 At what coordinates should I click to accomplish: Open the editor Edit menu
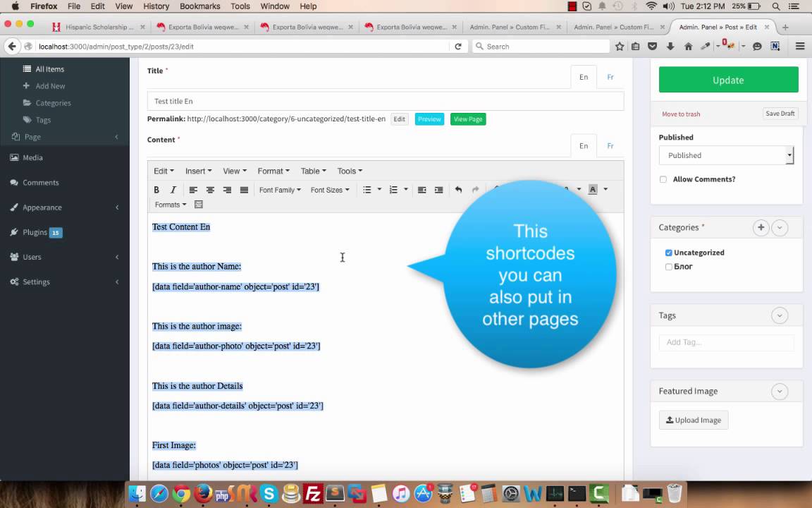tap(164, 171)
